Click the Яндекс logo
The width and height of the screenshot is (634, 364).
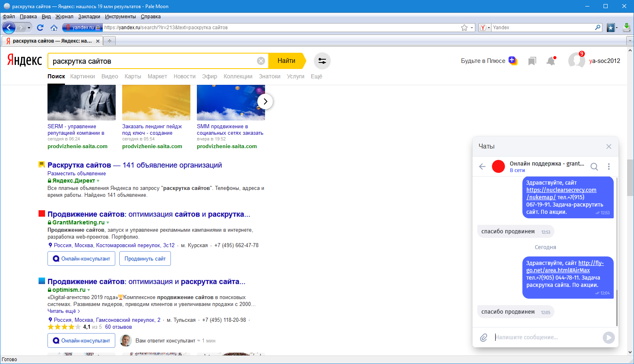pos(24,60)
